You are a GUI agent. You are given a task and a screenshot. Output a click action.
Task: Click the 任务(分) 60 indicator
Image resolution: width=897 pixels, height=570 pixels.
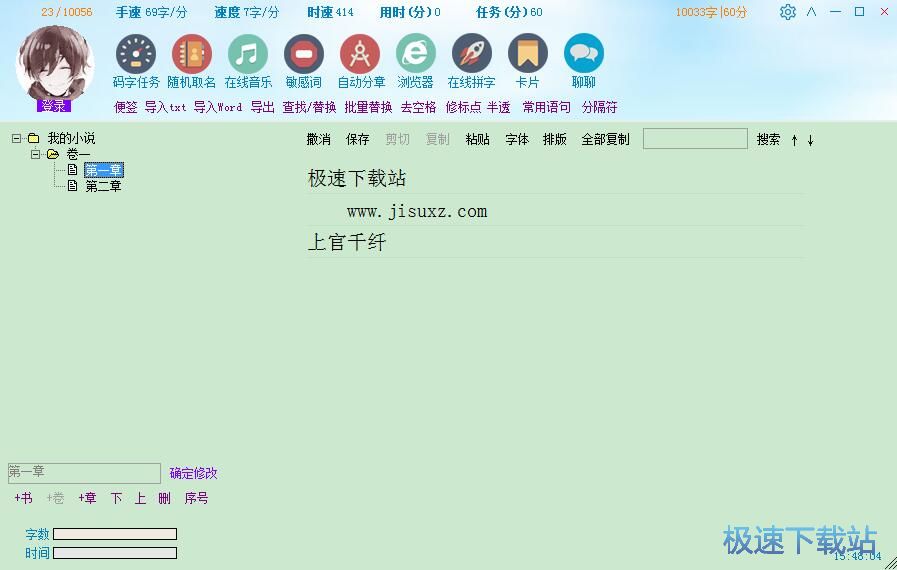[509, 12]
